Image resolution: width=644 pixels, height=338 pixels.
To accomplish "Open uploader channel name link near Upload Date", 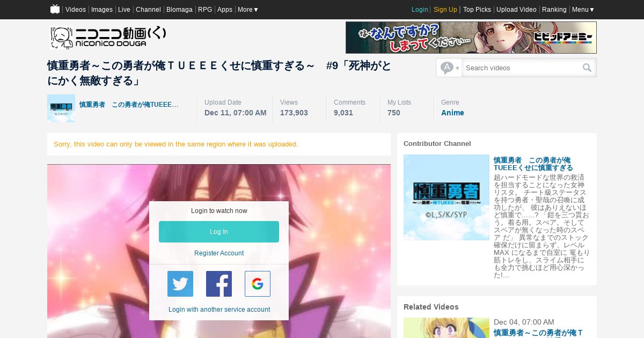I will (x=129, y=105).
